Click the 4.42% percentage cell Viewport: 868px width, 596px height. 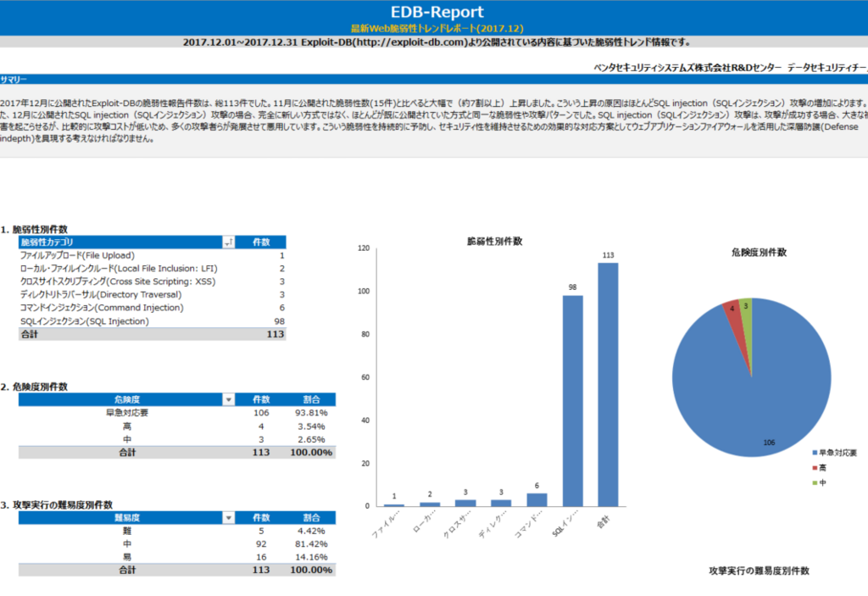[311, 531]
